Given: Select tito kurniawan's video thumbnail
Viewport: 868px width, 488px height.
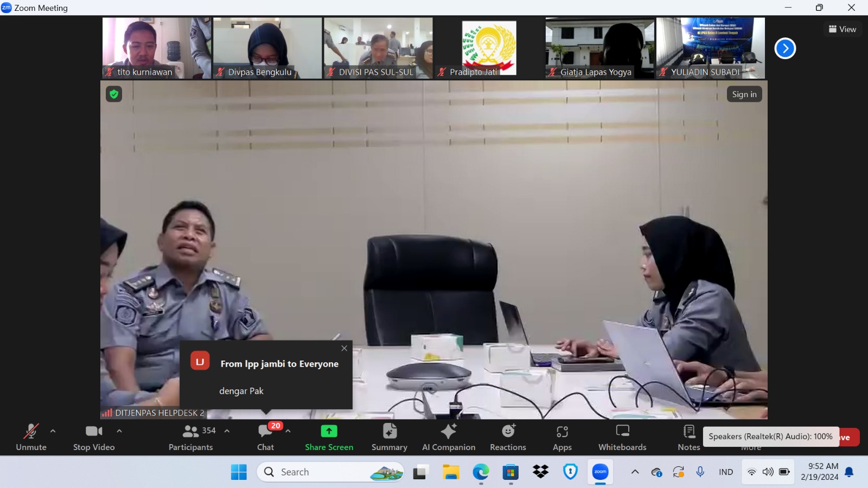Looking at the screenshot, I should pos(156,48).
